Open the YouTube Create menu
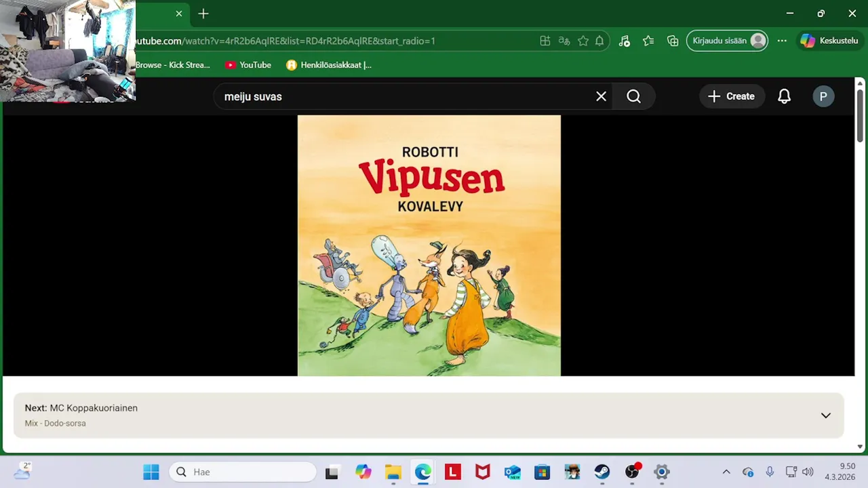 tap(732, 96)
